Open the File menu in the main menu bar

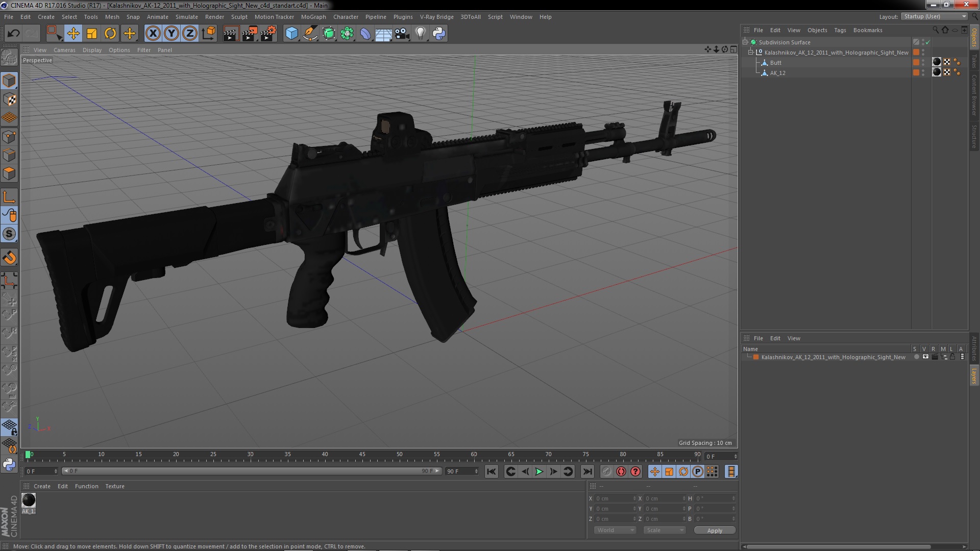[9, 17]
